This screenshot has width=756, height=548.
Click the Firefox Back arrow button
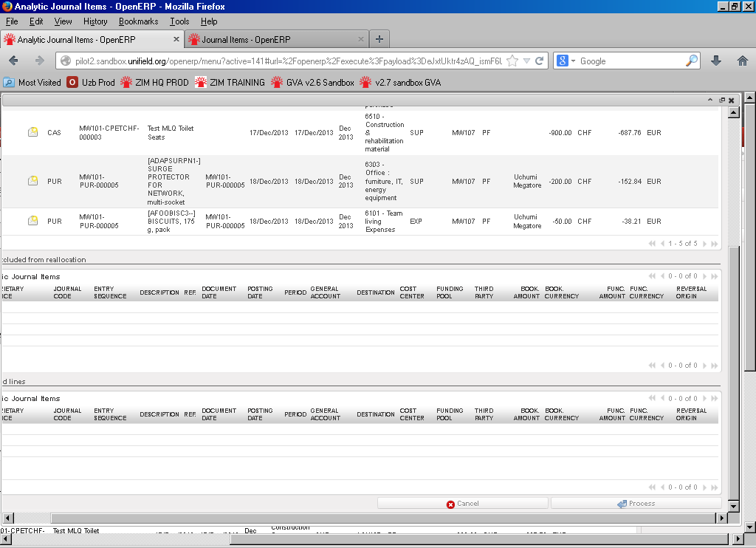click(x=14, y=61)
